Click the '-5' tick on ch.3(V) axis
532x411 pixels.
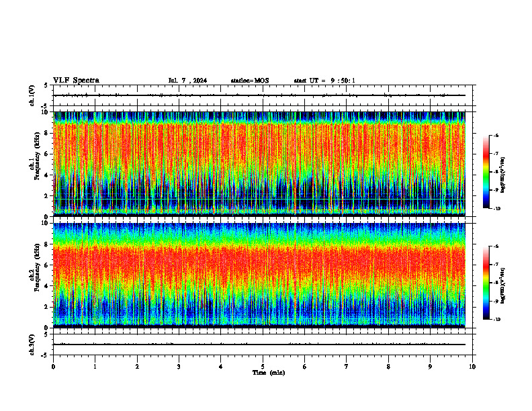tap(45, 355)
